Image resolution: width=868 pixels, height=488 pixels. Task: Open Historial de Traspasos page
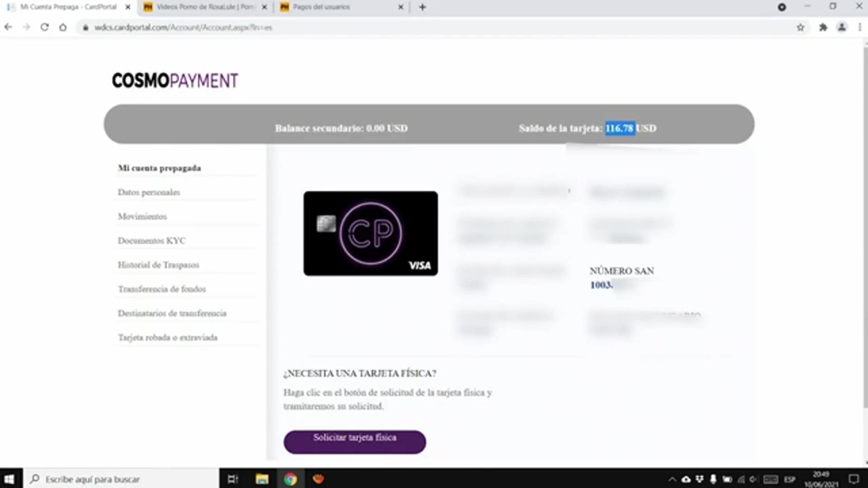159,265
